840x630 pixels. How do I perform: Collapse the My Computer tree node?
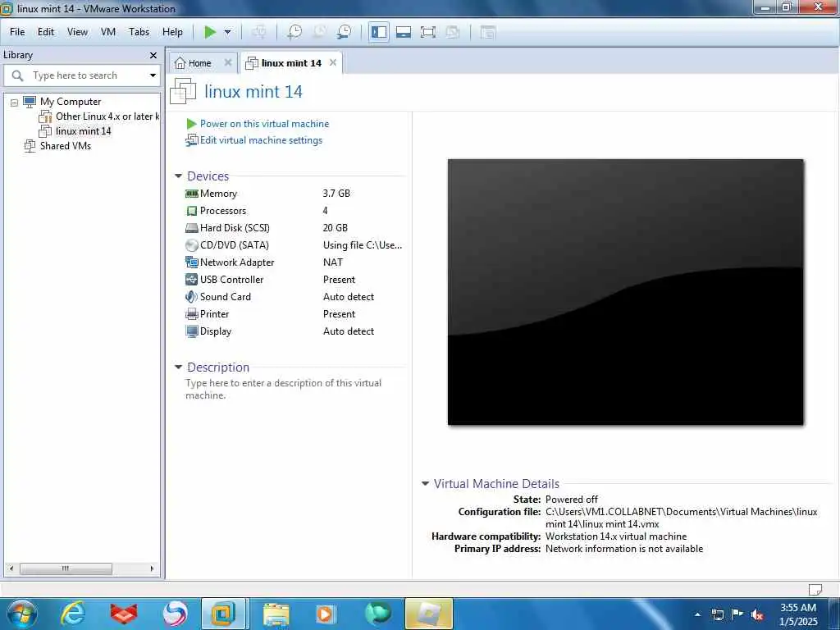click(14, 103)
